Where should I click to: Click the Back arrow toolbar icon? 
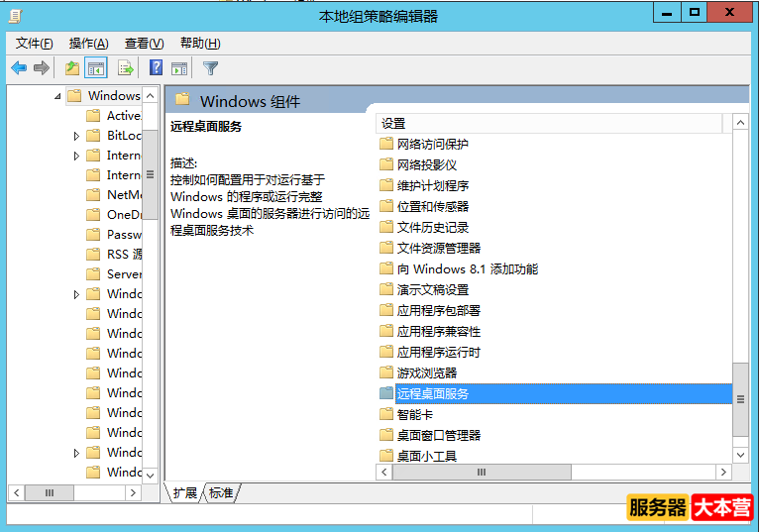pos(19,68)
